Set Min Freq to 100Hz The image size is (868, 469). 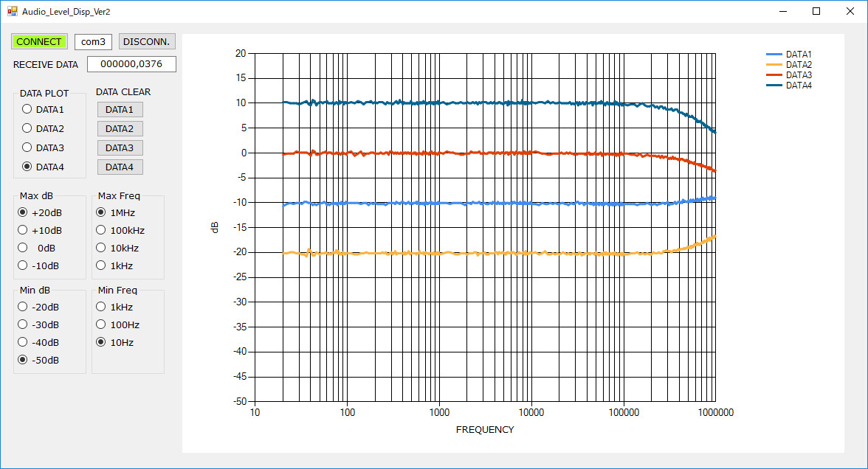101,324
